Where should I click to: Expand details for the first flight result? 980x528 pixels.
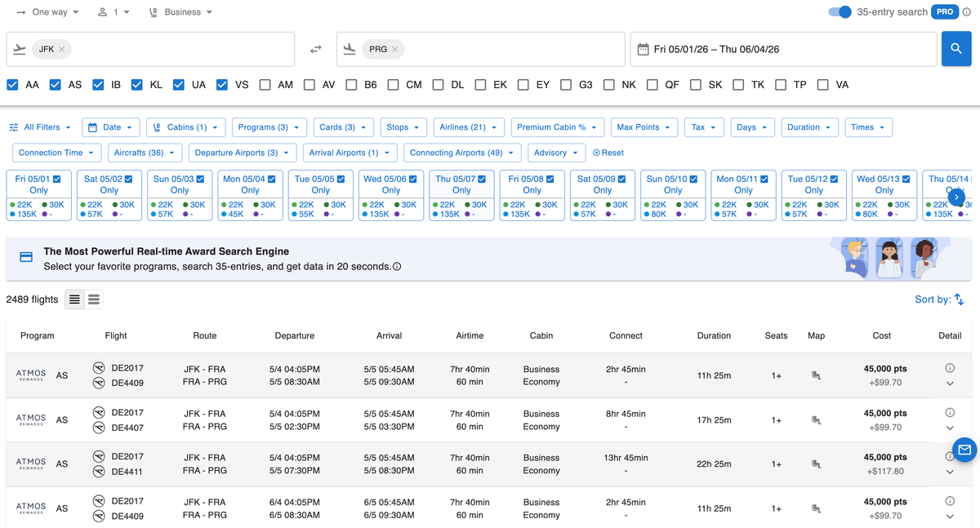pyautogui.click(x=949, y=383)
